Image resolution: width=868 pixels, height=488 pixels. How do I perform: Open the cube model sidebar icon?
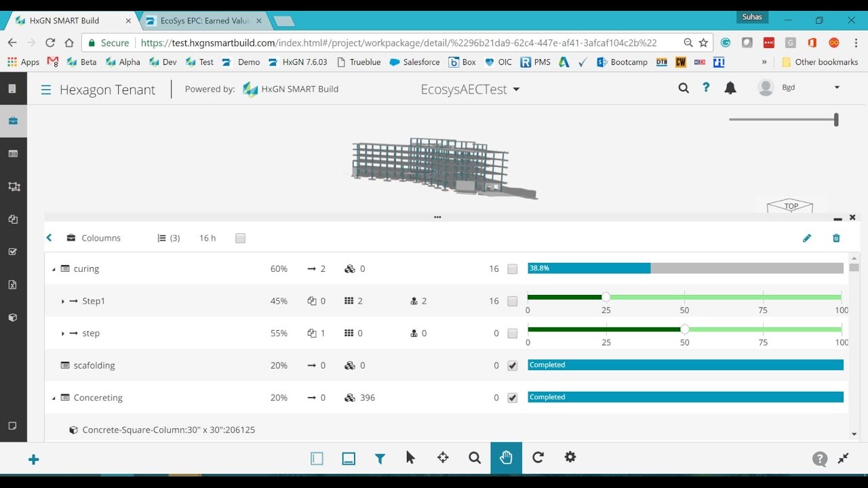13,317
